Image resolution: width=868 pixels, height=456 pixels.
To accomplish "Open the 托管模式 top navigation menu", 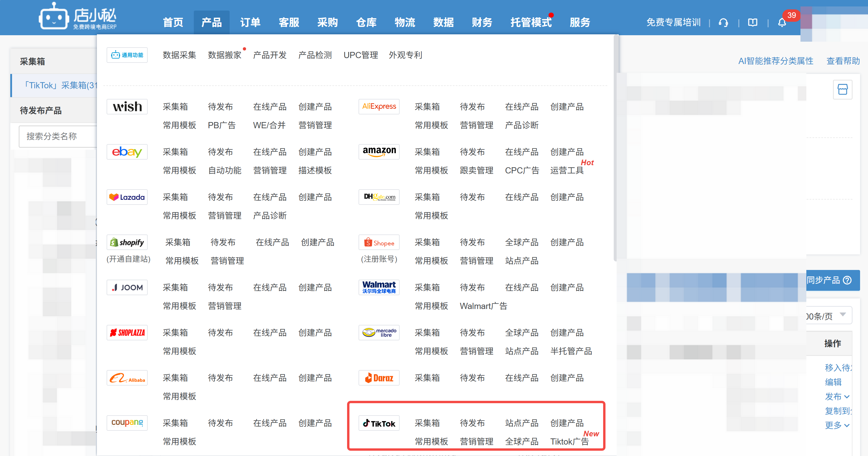I will pyautogui.click(x=531, y=22).
